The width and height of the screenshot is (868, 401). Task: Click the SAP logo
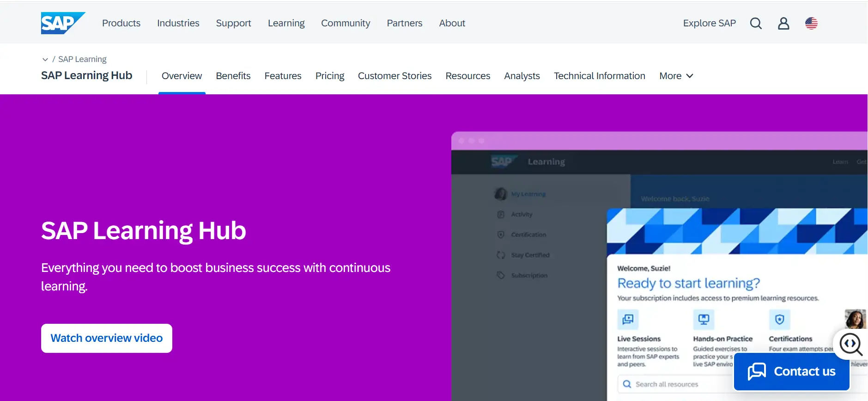(x=63, y=23)
